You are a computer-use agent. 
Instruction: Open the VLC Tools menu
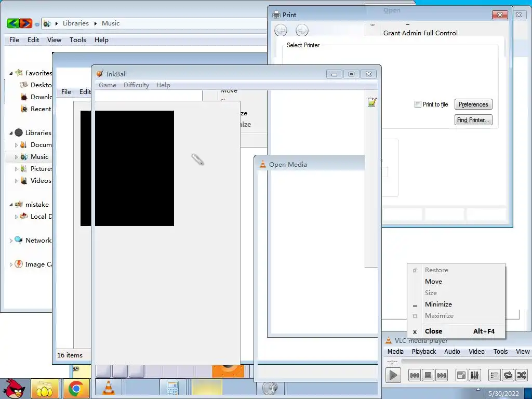(500, 352)
